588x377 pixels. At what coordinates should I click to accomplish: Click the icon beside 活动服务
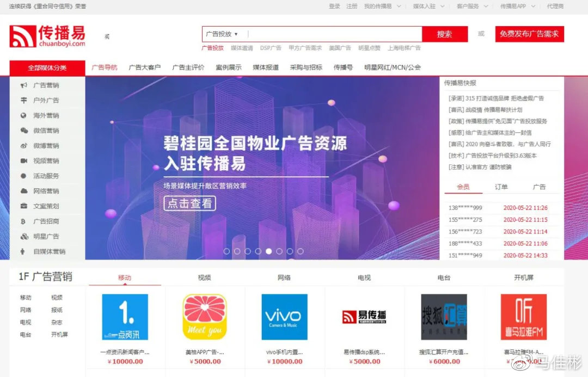pos(23,176)
